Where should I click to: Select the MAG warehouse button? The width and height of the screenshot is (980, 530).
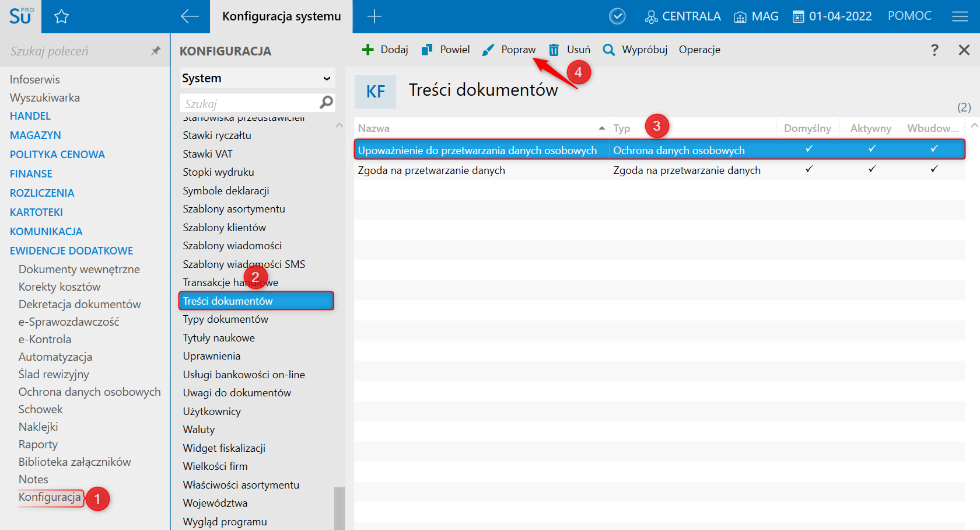pyautogui.click(x=756, y=16)
